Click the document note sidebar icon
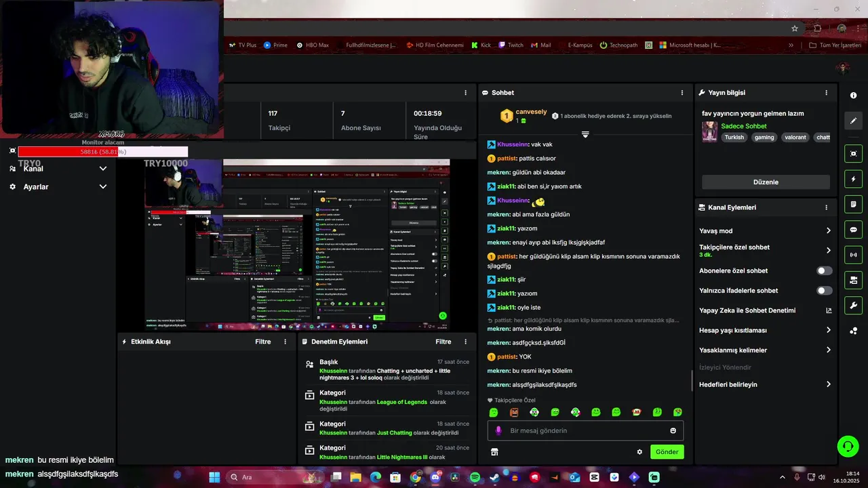 (x=854, y=204)
